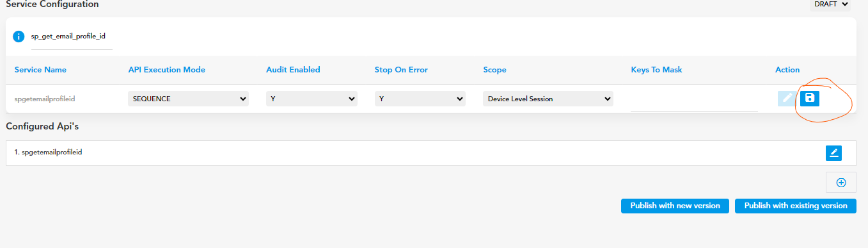The height and width of the screenshot is (248, 868).
Task: Open the Scope Device Level Session dropdown
Action: (x=548, y=99)
